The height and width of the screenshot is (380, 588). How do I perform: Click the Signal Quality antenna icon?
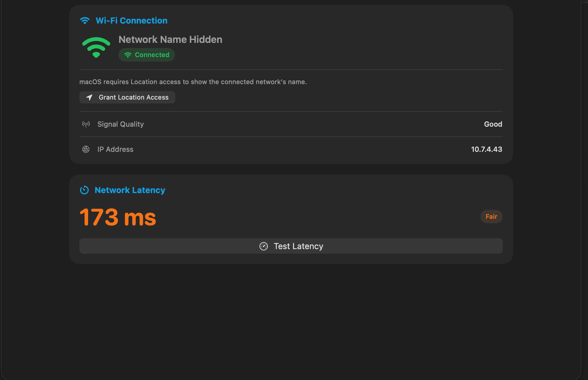tap(86, 124)
